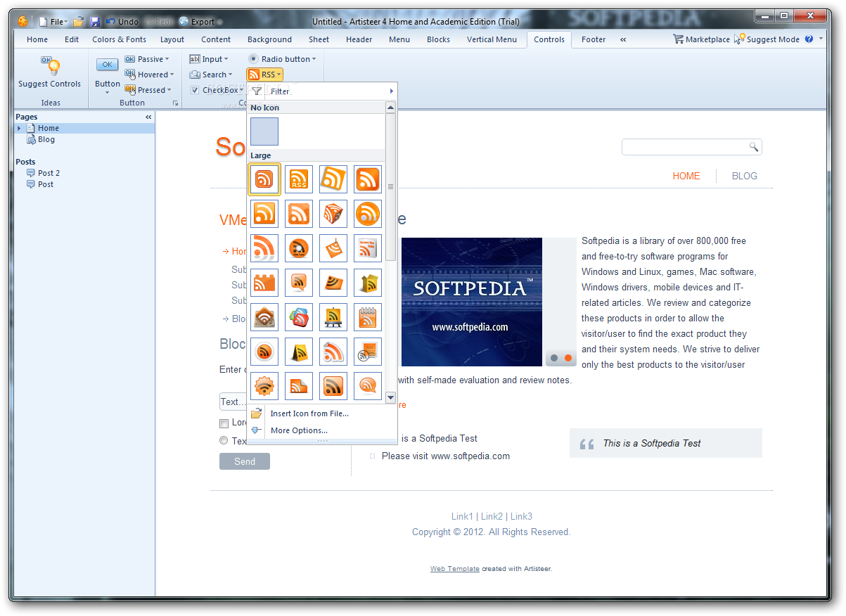Open the Search control dropdown
This screenshot has height=616, width=846.
coord(210,75)
